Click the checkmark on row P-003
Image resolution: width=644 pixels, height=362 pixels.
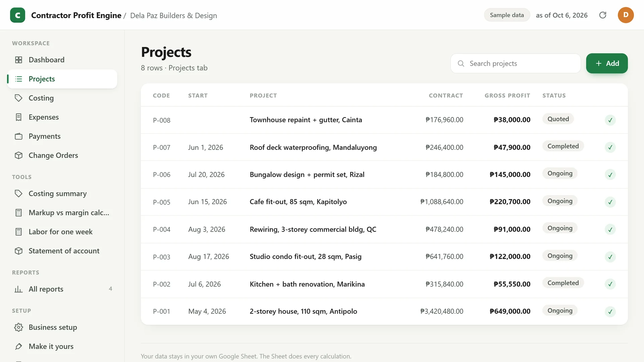[610, 257]
